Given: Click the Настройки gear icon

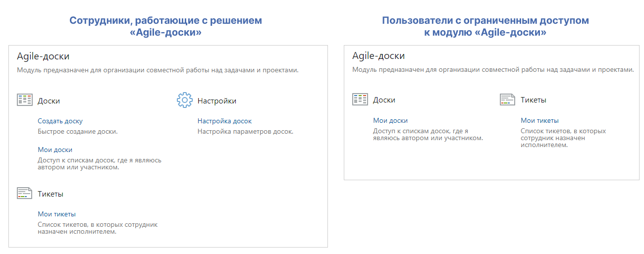Looking at the screenshot, I should pyautogui.click(x=184, y=100).
